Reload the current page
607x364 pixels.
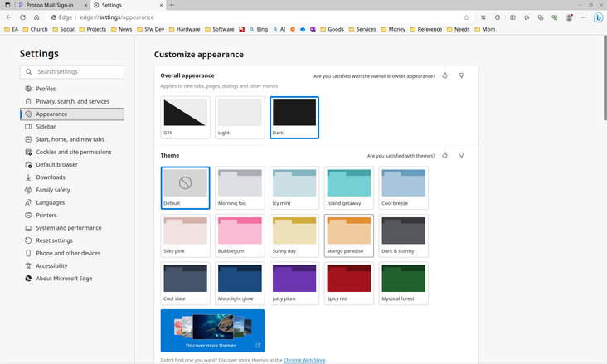23,17
